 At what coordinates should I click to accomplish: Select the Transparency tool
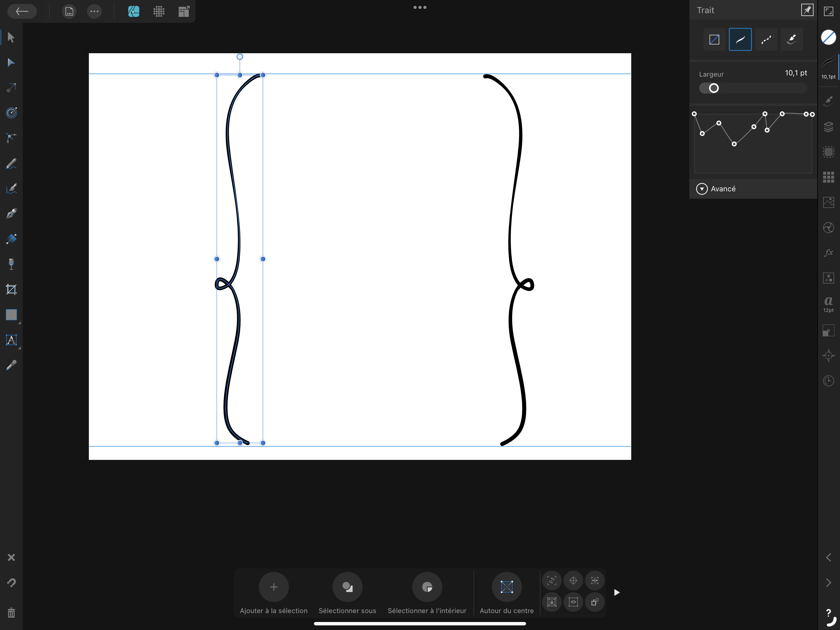(11, 264)
